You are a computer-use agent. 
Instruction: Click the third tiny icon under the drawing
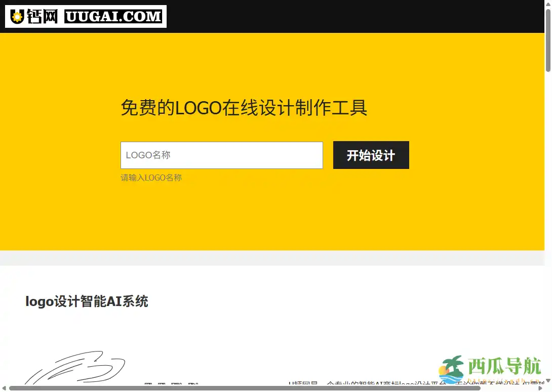[x=176, y=385]
